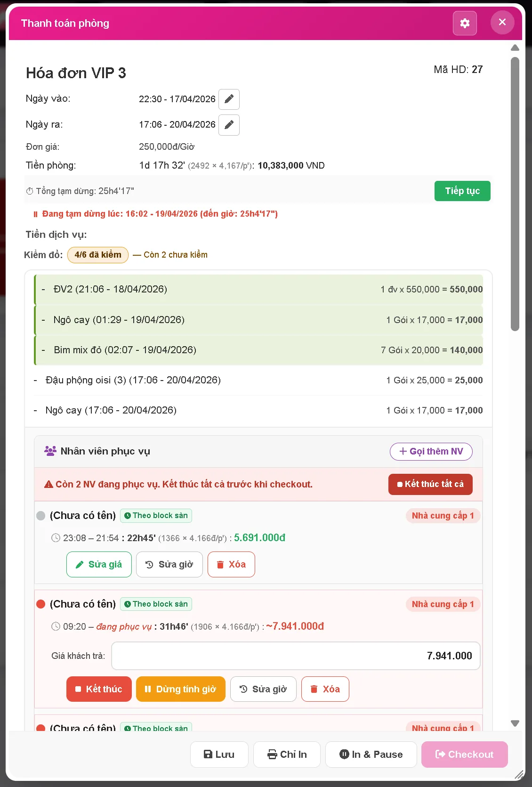Screen dimensions: 532x787
Task: Click clock icon beside 09:20 entry
Action: (56, 626)
